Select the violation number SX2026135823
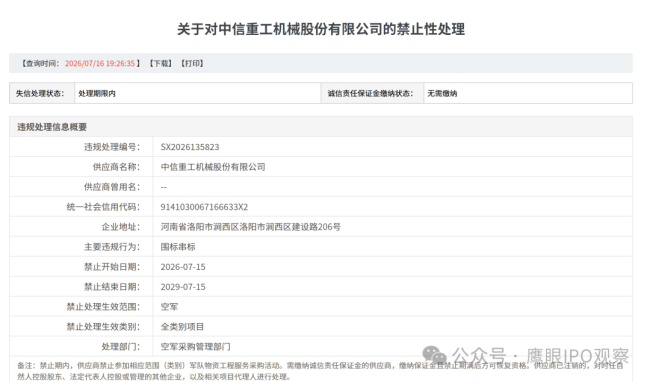 click(x=190, y=147)
